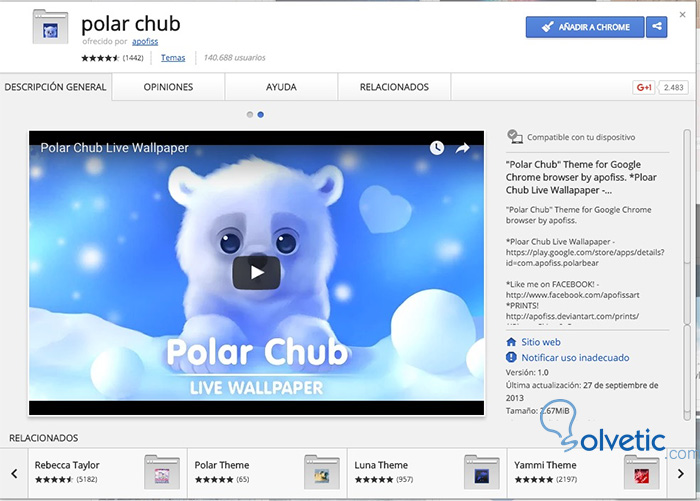The width and height of the screenshot is (700, 501).
Task: Open the apofiss developer link
Action: click(145, 42)
